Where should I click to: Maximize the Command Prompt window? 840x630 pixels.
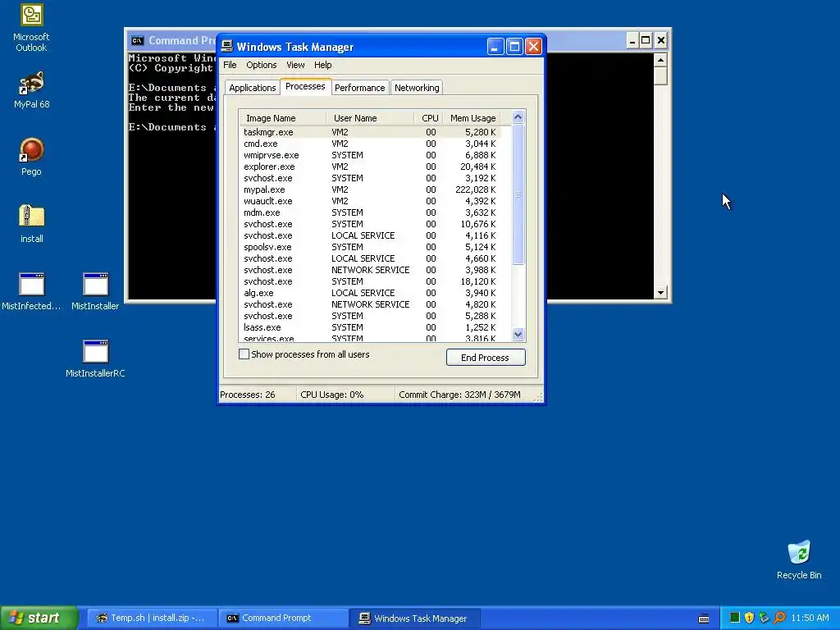pos(646,40)
